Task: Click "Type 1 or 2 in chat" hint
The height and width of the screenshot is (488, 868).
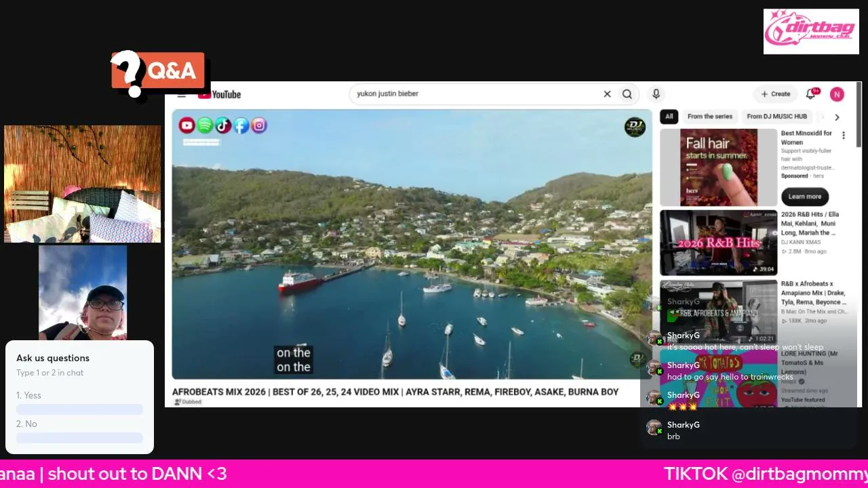Action: (50, 373)
